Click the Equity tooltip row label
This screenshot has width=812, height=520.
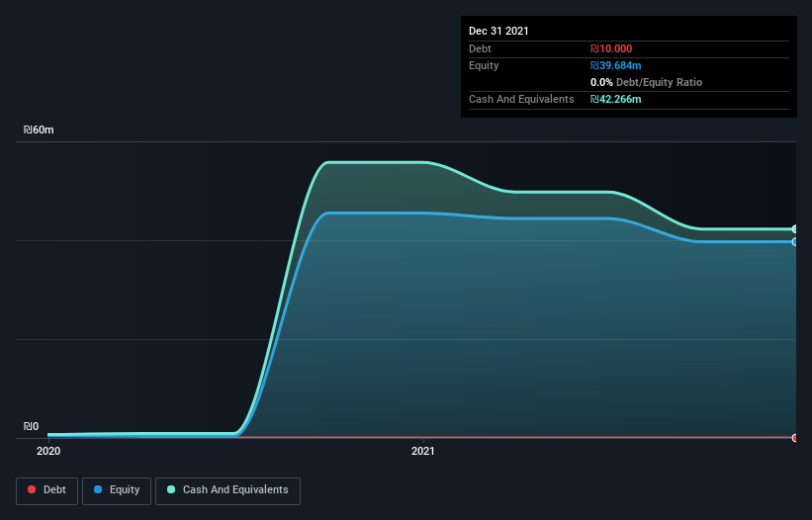point(484,65)
